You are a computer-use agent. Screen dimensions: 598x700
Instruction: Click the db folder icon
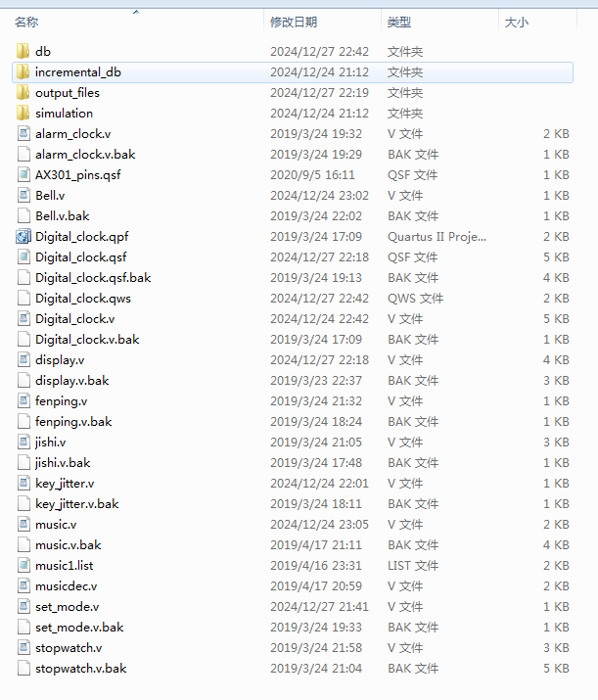coord(23,51)
